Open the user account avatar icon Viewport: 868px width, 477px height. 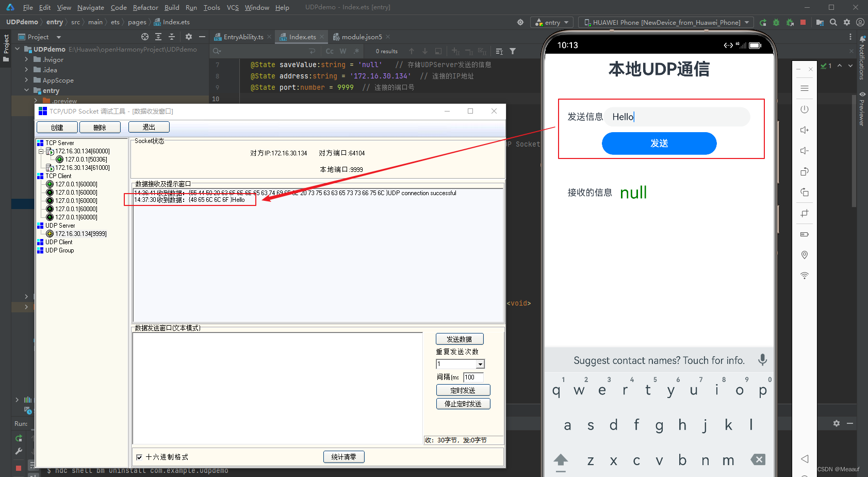[x=860, y=22]
